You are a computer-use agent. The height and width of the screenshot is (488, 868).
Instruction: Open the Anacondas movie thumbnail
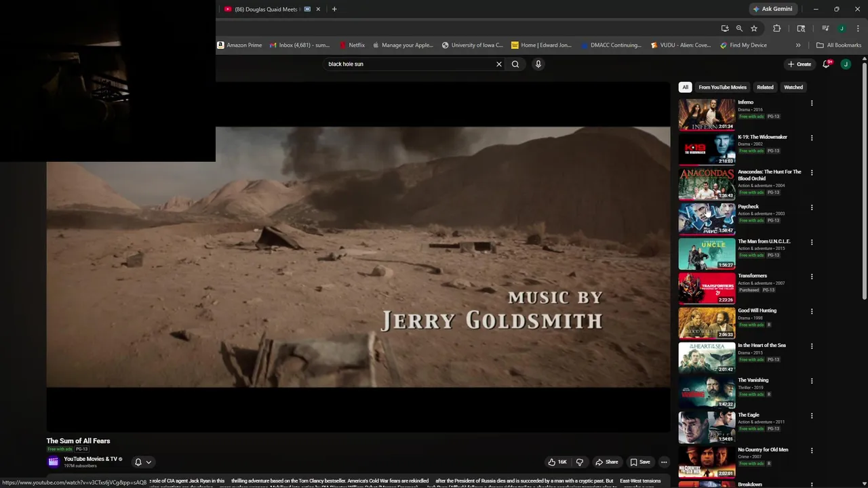click(707, 184)
